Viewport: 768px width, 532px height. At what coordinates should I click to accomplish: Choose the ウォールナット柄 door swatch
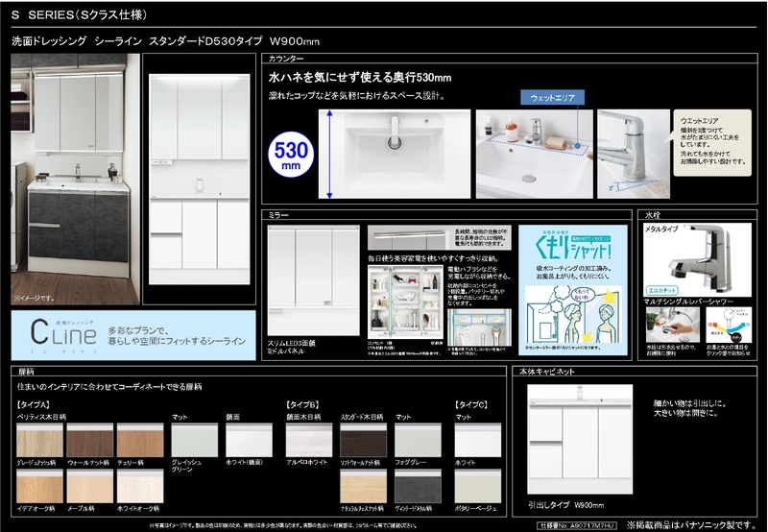click(90, 441)
